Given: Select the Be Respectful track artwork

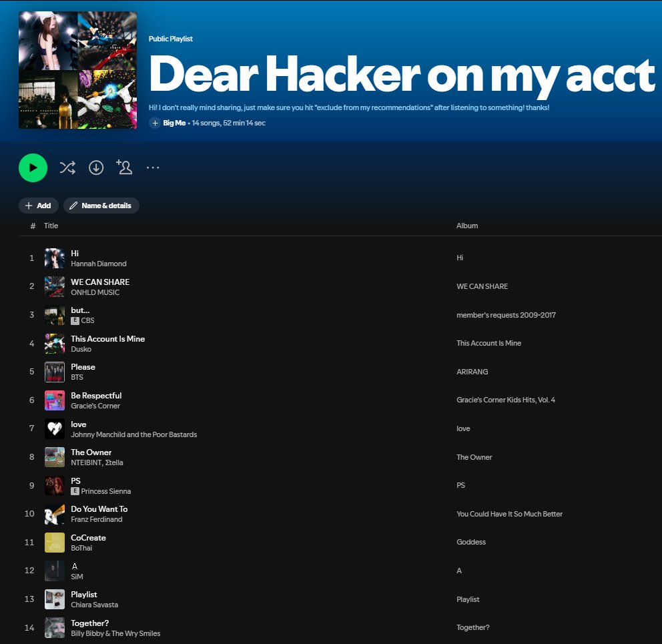Looking at the screenshot, I should 55,400.
